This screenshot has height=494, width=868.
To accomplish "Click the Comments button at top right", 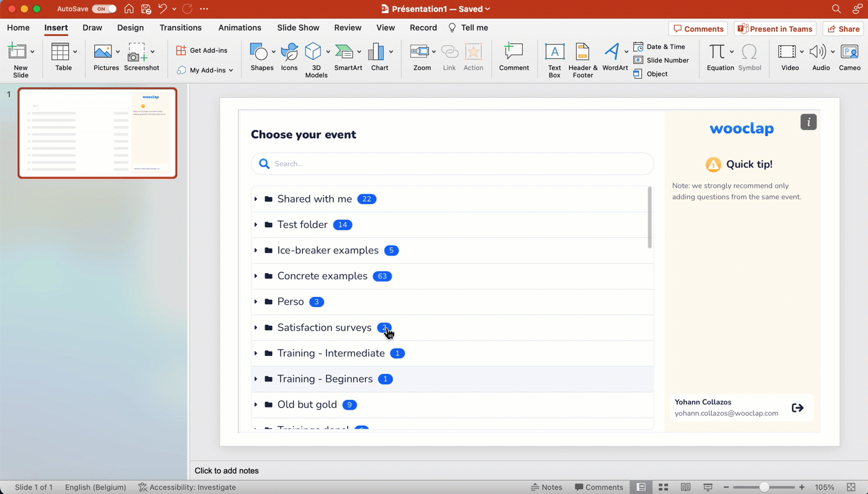I will (698, 29).
